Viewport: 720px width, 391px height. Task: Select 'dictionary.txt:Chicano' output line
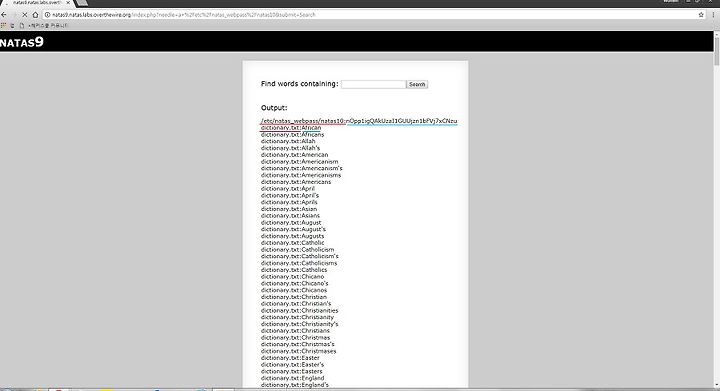coord(292,276)
